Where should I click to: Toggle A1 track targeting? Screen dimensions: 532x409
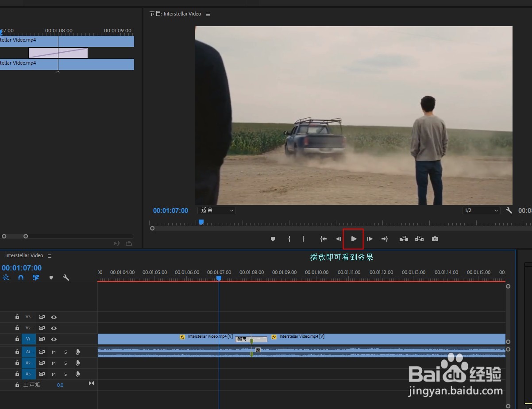click(x=28, y=352)
